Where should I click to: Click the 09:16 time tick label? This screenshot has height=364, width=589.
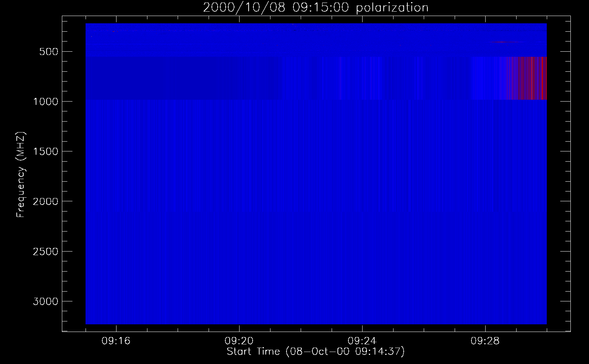(x=116, y=341)
